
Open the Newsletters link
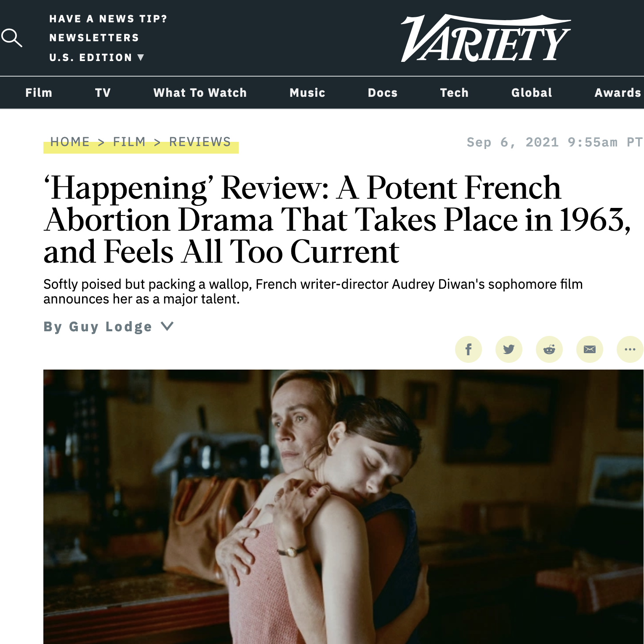94,38
